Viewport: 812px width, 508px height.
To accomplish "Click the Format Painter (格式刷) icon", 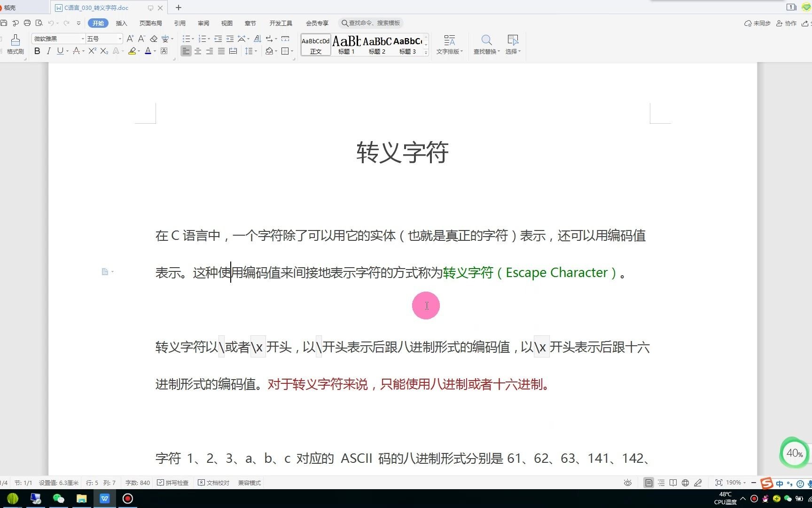I will tap(15, 44).
